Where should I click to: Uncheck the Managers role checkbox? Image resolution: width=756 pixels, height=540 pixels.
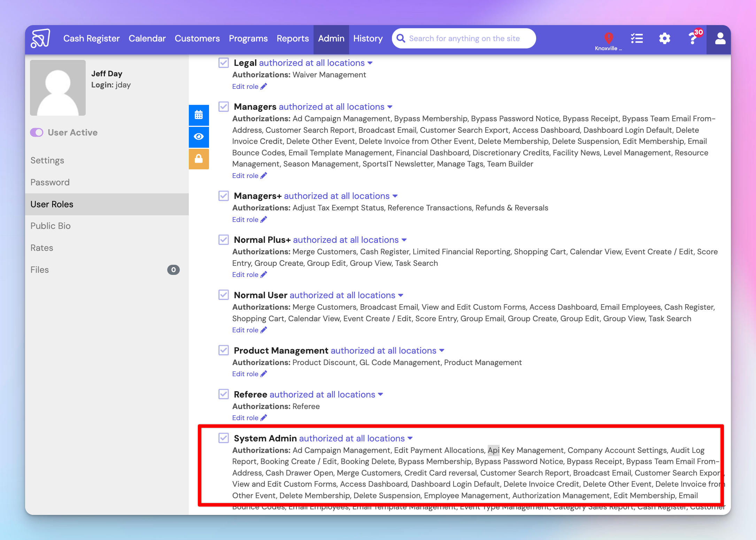pyautogui.click(x=224, y=107)
